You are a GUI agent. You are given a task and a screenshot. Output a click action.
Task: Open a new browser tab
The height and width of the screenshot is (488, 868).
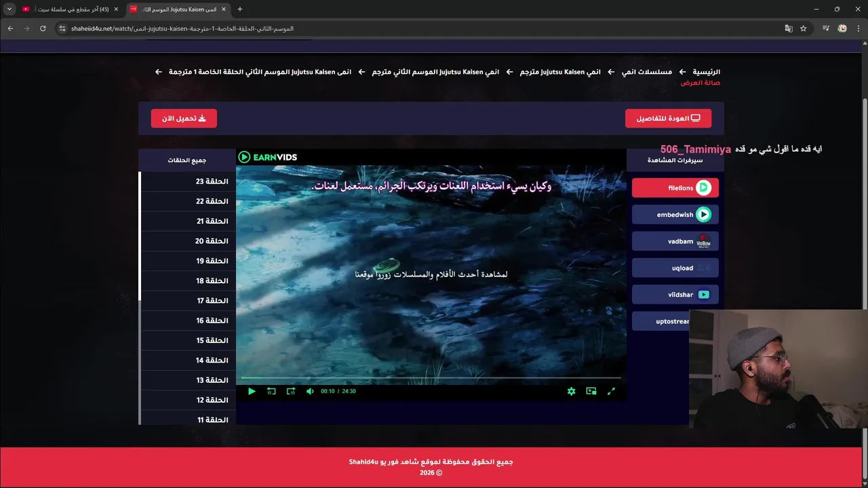[240, 9]
